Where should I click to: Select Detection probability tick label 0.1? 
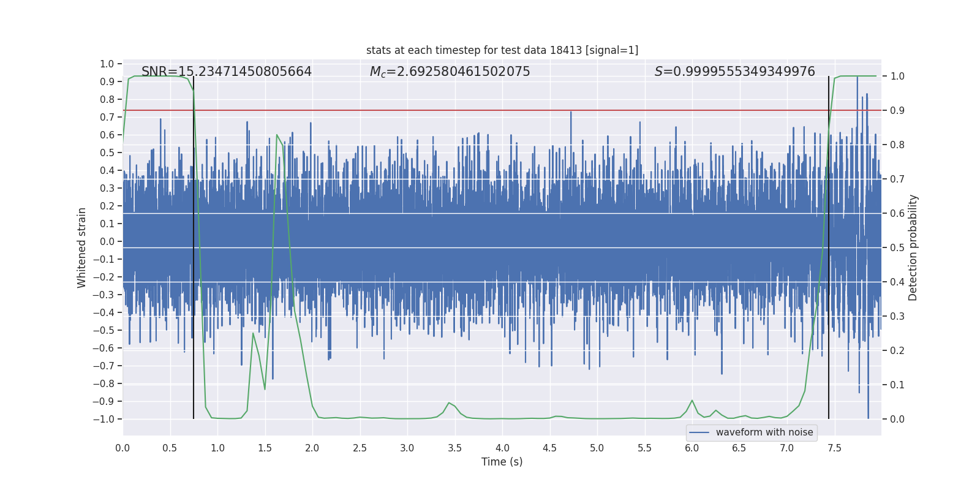coord(897,385)
